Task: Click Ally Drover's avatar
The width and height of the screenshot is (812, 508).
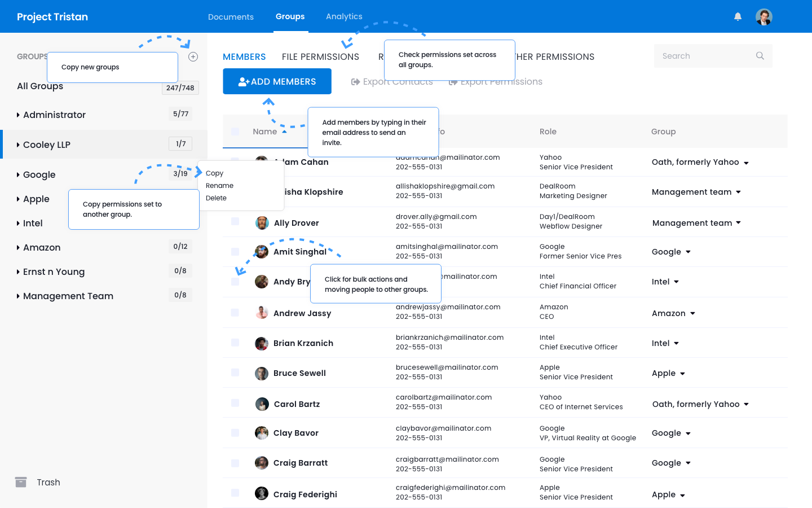Action: pos(262,223)
